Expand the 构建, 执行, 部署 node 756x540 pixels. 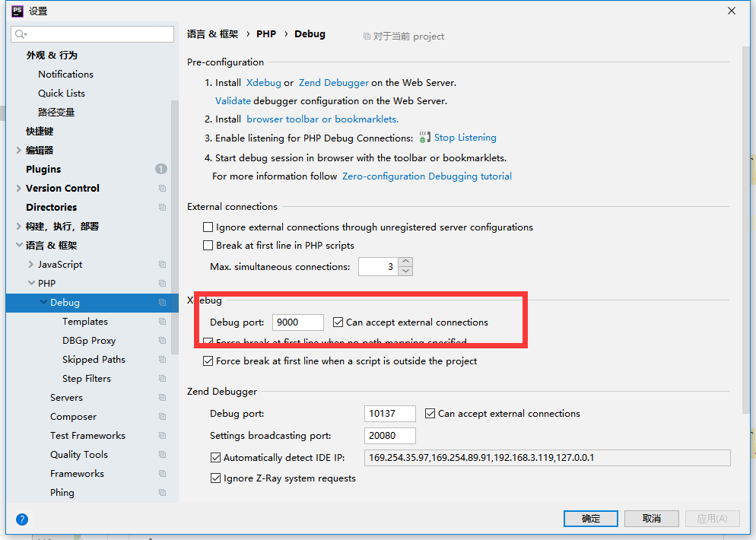pyautogui.click(x=19, y=226)
